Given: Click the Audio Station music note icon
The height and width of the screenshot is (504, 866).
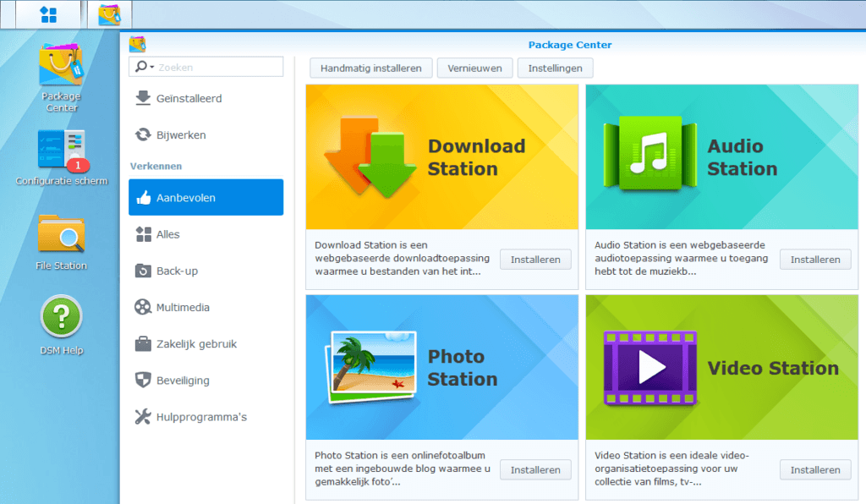Looking at the screenshot, I should tap(650, 153).
